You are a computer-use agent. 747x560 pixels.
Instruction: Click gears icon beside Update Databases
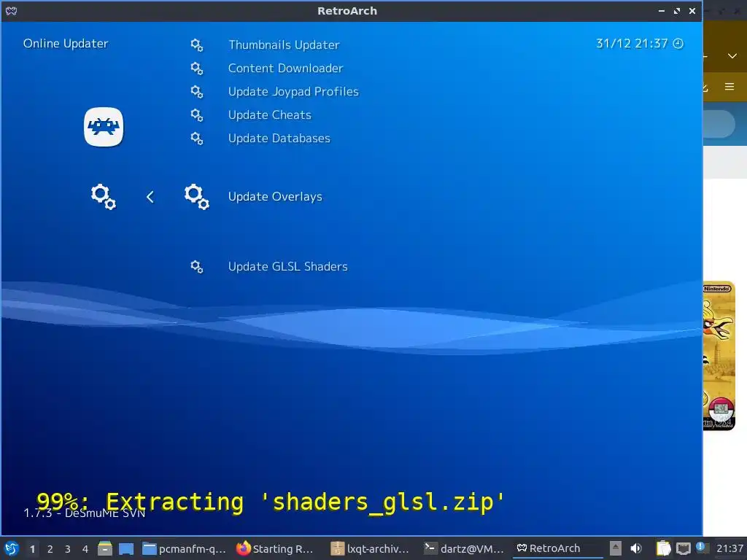click(197, 139)
